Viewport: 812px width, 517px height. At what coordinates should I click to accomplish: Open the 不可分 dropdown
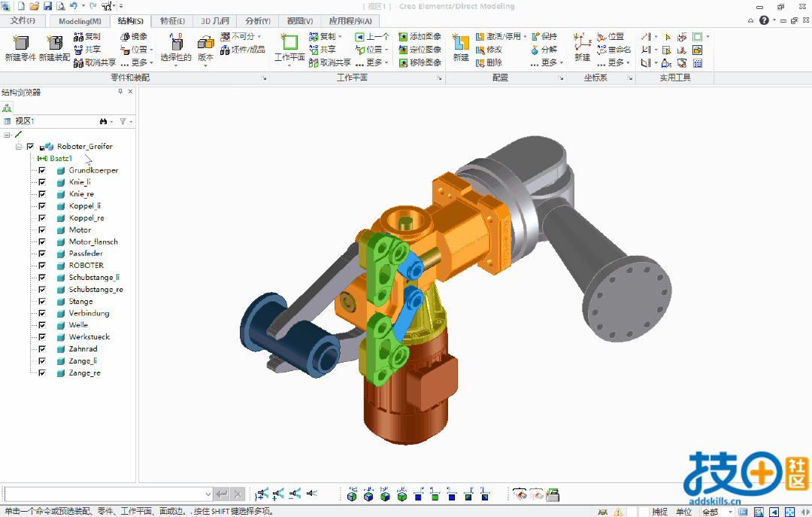tap(259, 37)
